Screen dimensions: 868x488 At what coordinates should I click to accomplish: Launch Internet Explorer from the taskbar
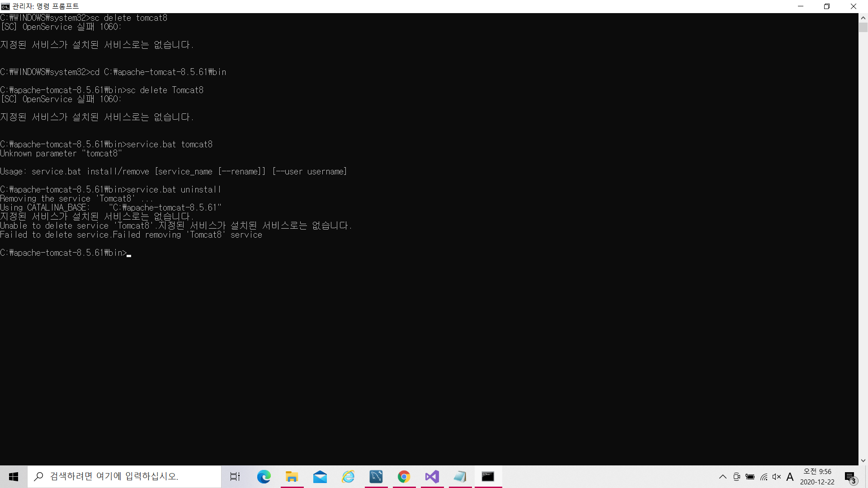(348, 477)
